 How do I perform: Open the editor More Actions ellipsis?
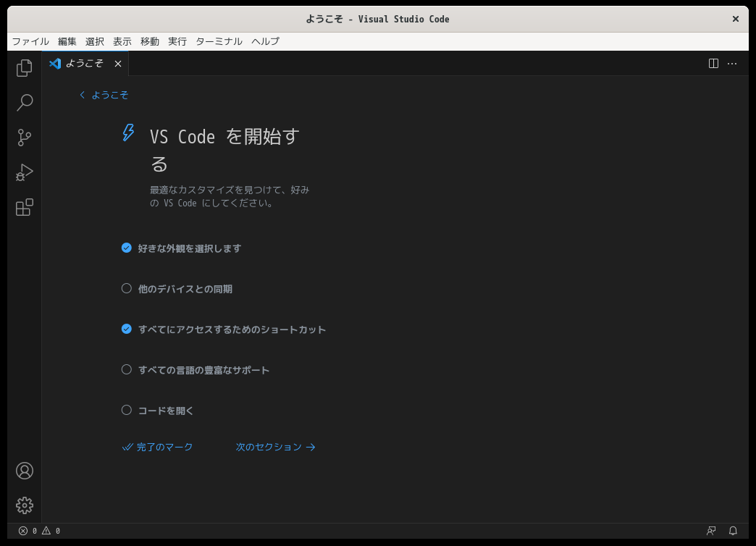point(732,64)
